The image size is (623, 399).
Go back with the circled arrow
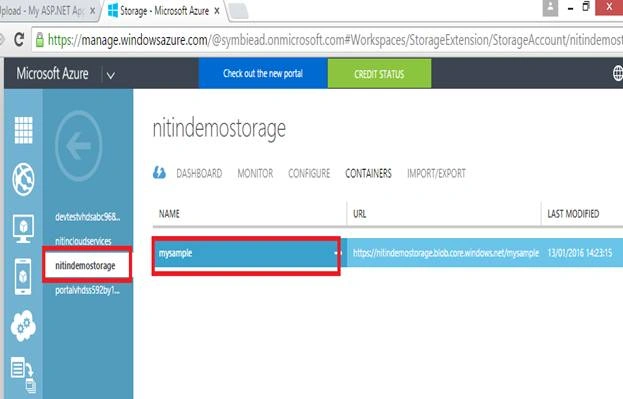(79, 146)
